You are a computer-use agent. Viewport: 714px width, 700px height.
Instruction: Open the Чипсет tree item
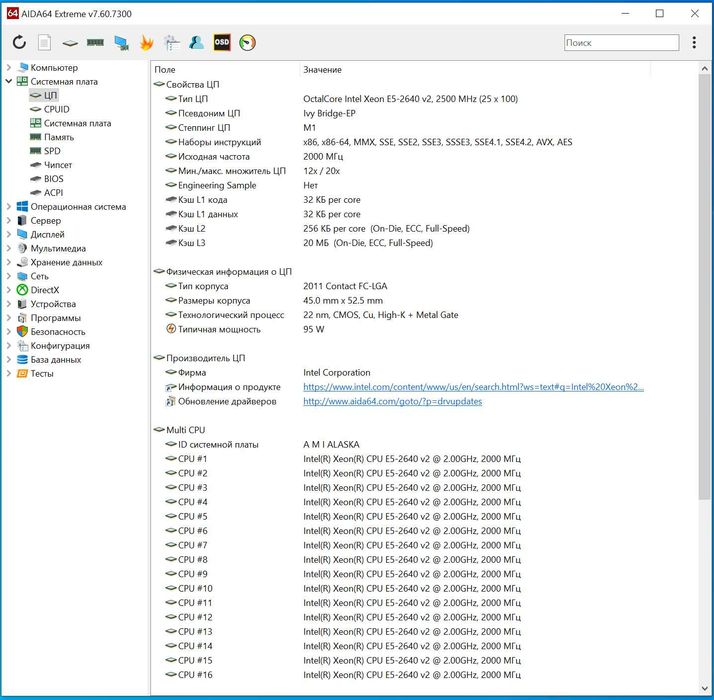pos(51,165)
